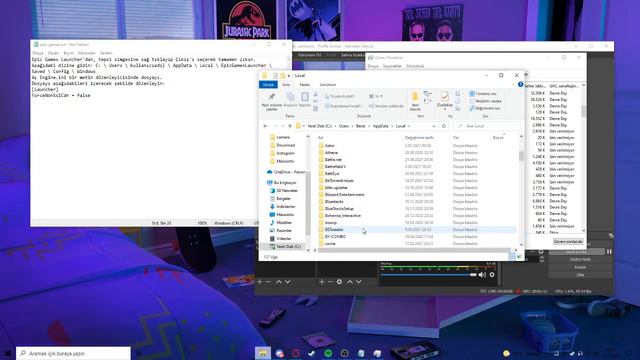The width and height of the screenshot is (640, 360).
Task: Switch Explorer to details view icon
Action: coord(512,257)
